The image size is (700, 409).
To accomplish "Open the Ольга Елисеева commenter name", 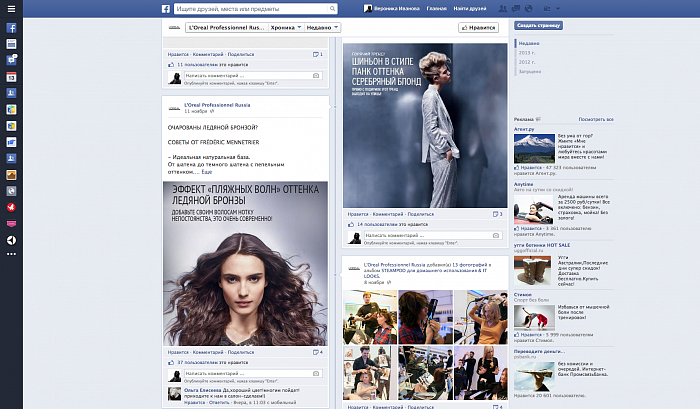I will click(x=203, y=390).
